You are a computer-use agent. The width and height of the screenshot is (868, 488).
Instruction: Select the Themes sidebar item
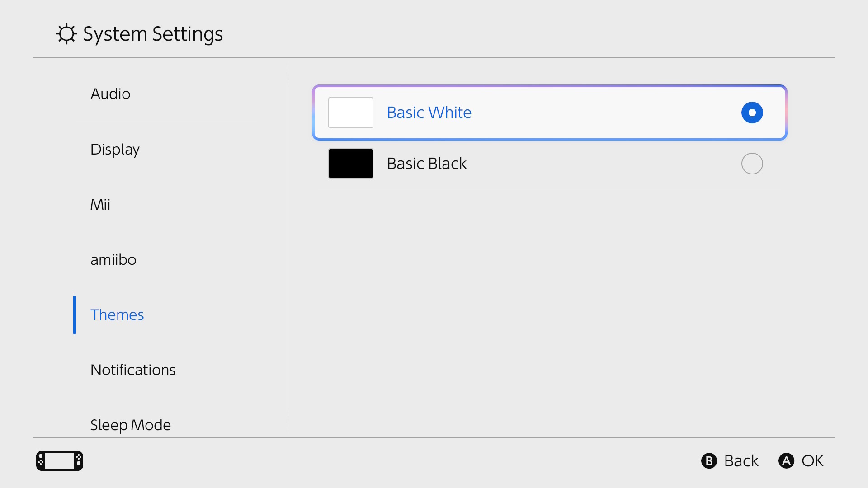click(117, 315)
